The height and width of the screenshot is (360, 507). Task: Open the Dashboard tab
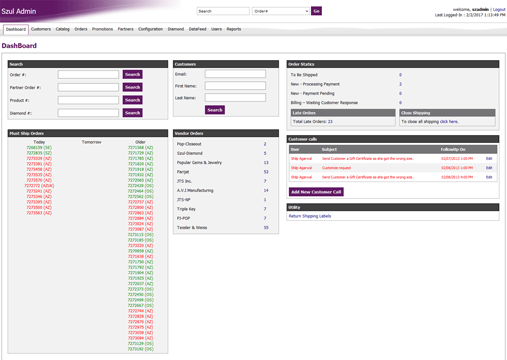point(16,29)
